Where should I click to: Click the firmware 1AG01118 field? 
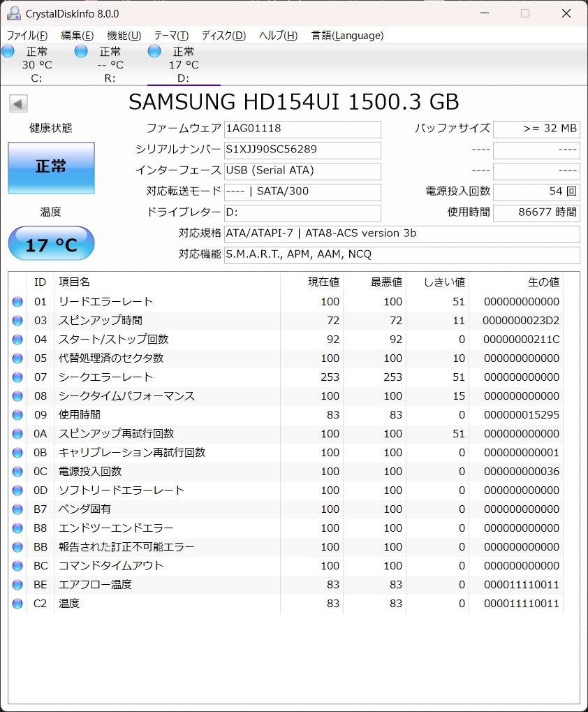[x=302, y=129]
